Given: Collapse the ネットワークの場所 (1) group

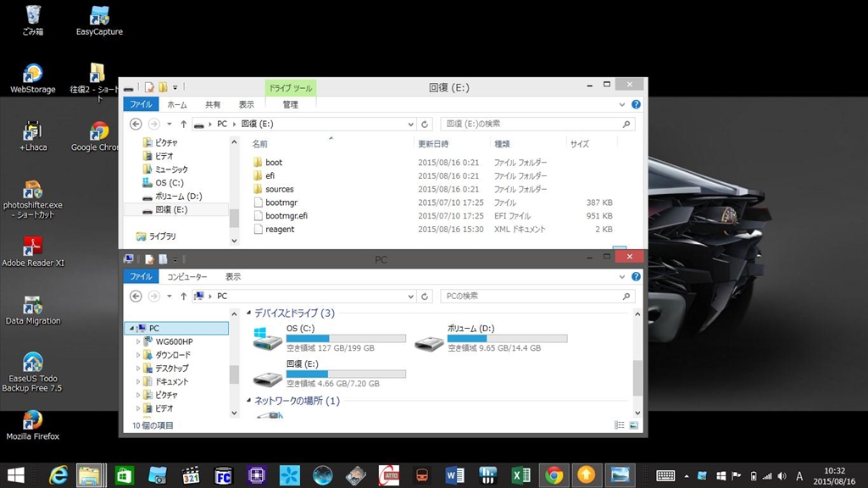Looking at the screenshot, I should (x=248, y=400).
